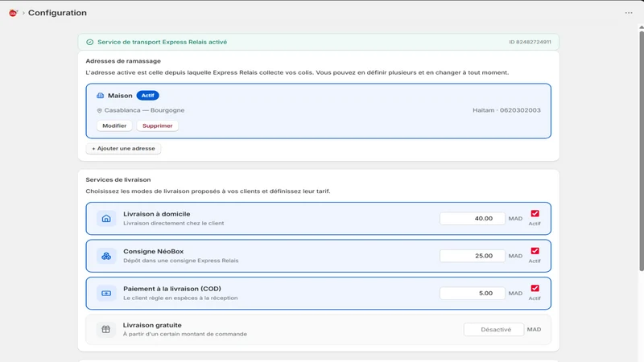Click Supprimer to delete Maison address

[157, 125]
